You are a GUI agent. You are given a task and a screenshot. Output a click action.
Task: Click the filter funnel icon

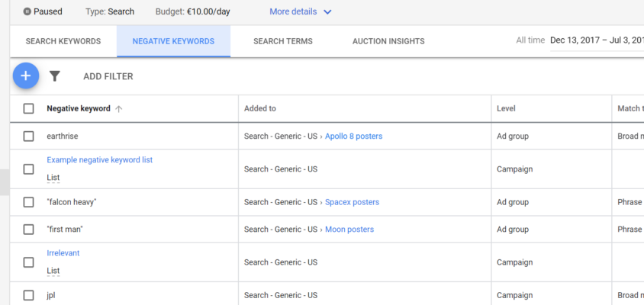tap(55, 76)
